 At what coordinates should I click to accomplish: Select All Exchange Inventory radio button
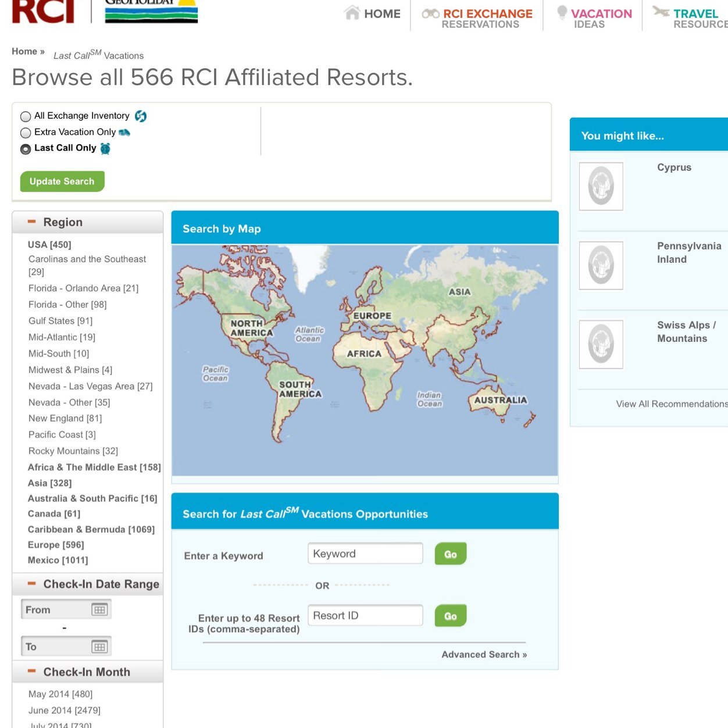tap(26, 116)
